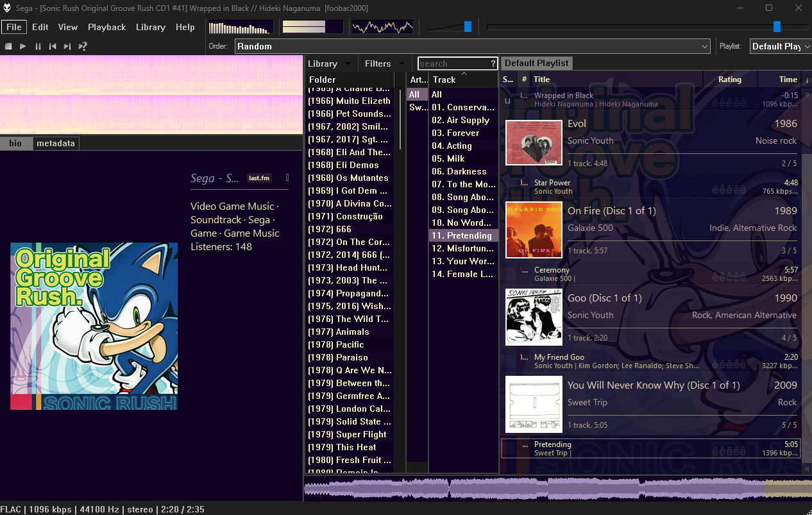Screen dimensions: 812x515
Task: Open the Library menu in menu bar
Action: point(151,27)
